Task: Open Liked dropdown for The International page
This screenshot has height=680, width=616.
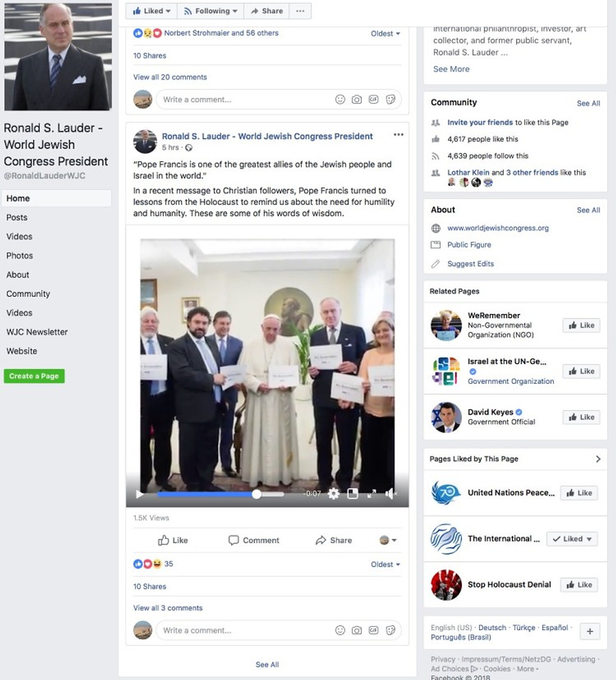Action: [x=572, y=538]
